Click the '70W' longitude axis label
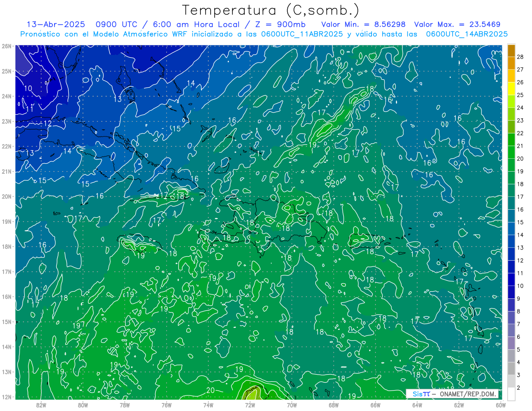The image size is (532, 411). pos(292,405)
